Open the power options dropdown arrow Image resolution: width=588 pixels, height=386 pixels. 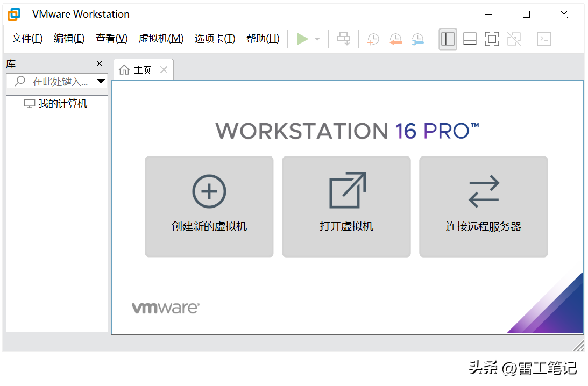coord(316,39)
